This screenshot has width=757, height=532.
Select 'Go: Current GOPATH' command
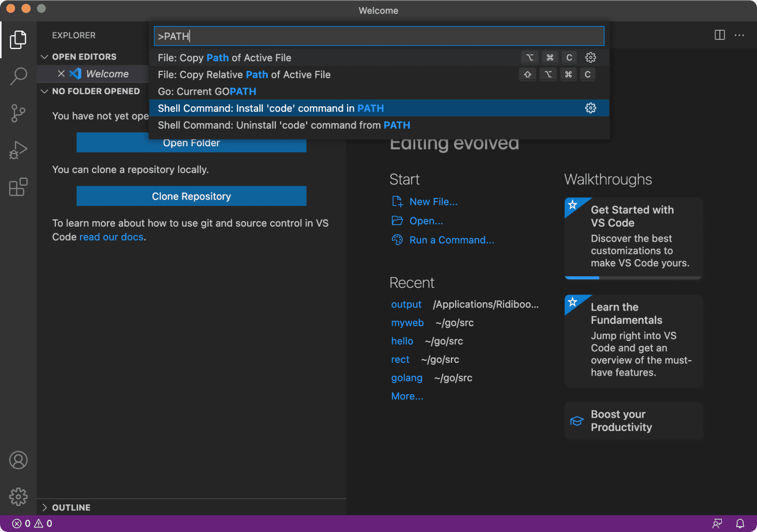(379, 92)
